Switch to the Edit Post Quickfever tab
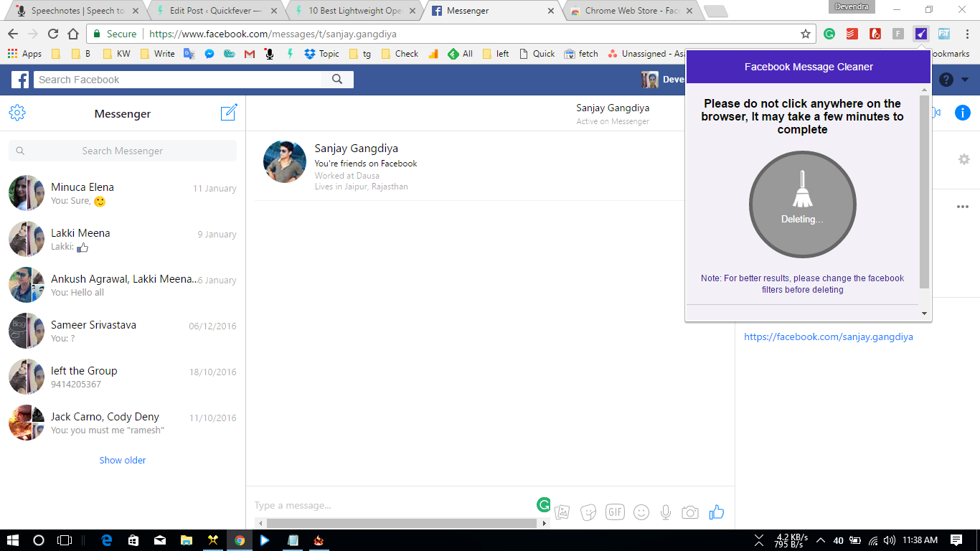Screen dimensions: 980x551 (x=217, y=11)
